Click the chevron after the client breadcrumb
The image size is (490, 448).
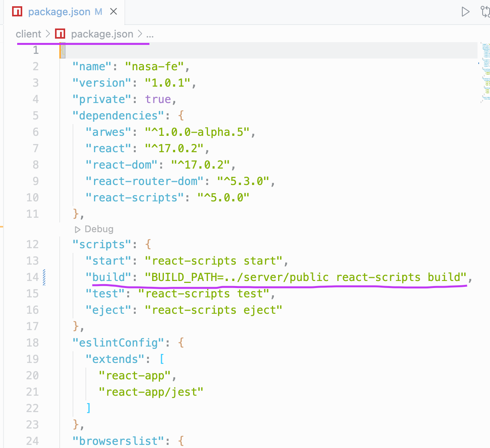pos(47,34)
